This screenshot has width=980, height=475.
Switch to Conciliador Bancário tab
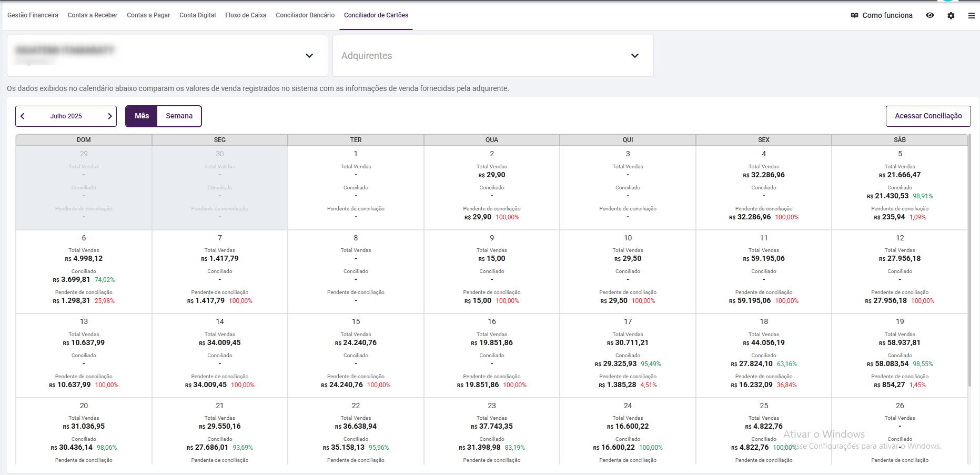pyautogui.click(x=305, y=15)
